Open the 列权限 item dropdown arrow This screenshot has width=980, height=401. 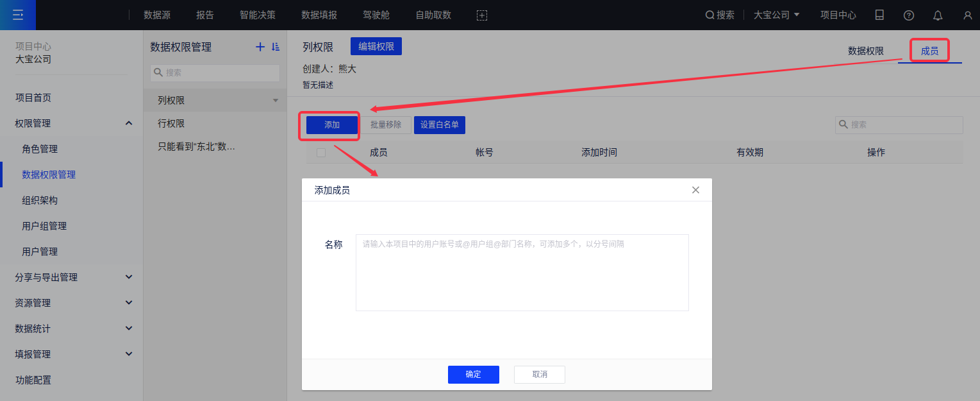click(276, 101)
